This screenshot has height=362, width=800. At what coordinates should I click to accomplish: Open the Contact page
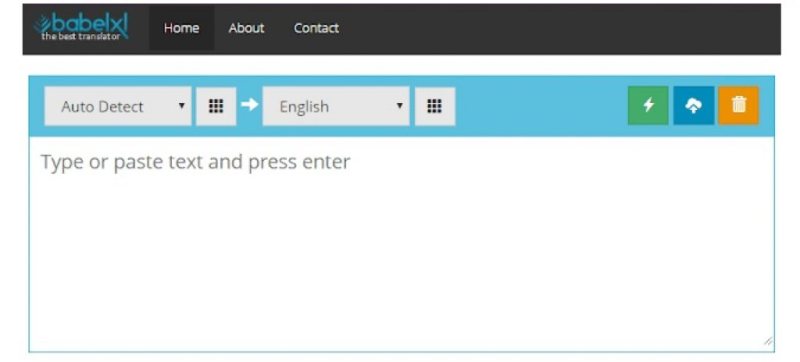coord(316,28)
